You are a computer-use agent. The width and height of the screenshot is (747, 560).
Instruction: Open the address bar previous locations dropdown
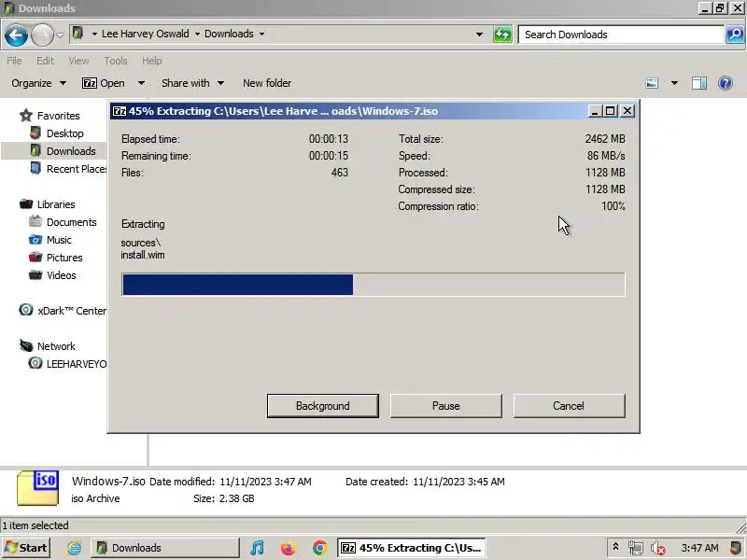pyautogui.click(x=479, y=35)
